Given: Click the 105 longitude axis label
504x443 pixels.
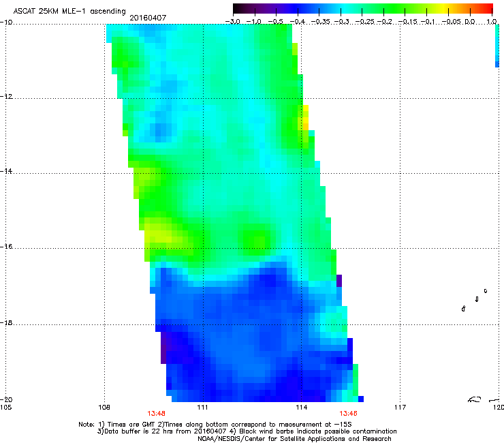Looking at the screenshot, I should pos(5,408).
